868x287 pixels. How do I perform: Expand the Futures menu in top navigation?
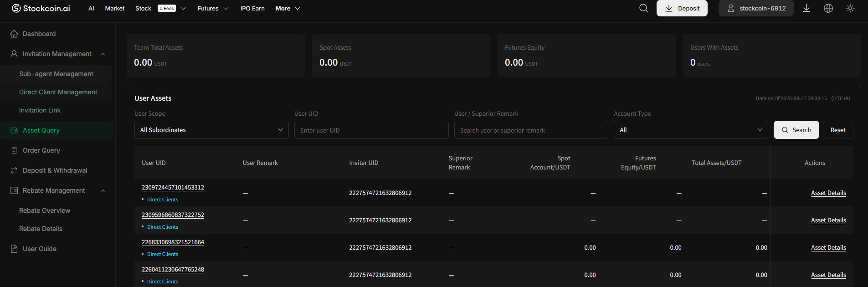pos(213,8)
